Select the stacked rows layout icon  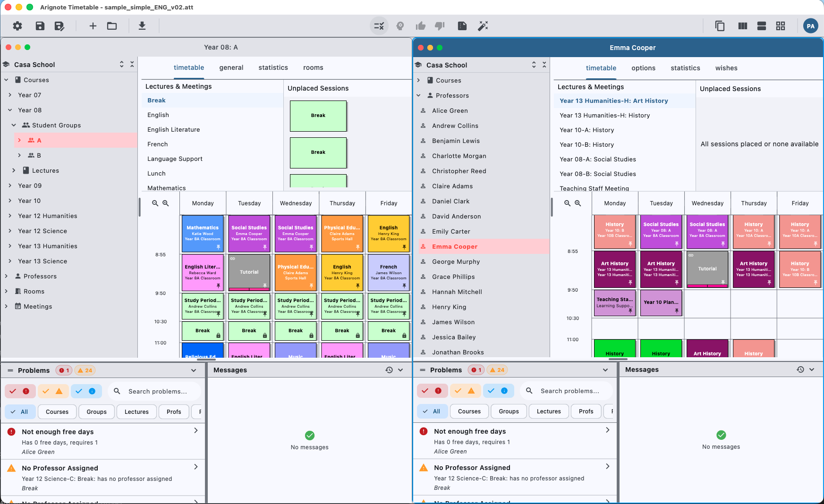pos(762,26)
